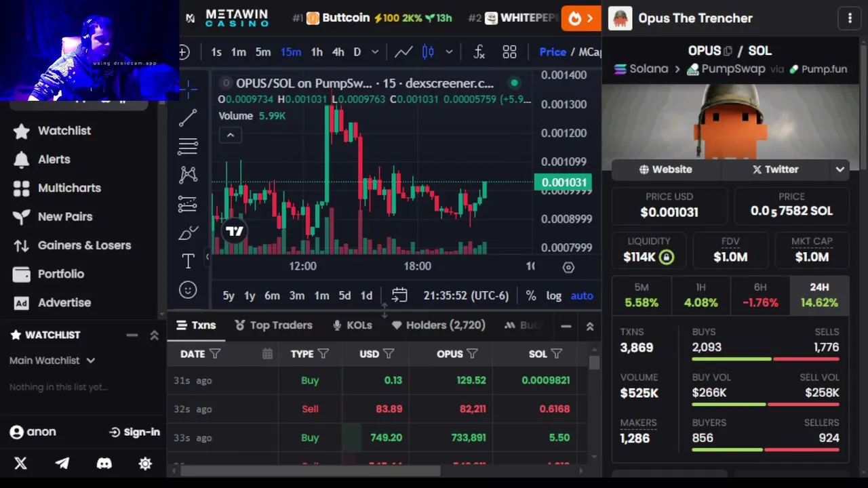
Task: Switch to KOLs tab
Action: 352,325
